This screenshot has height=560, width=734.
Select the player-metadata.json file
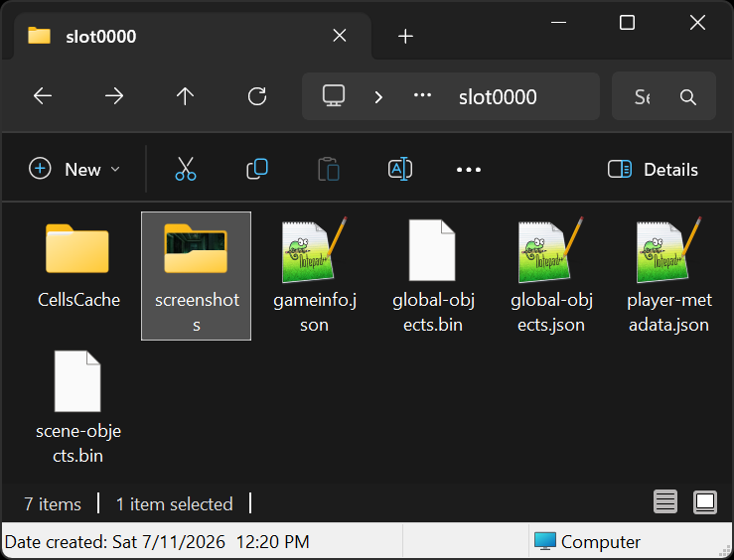coord(668,276)
